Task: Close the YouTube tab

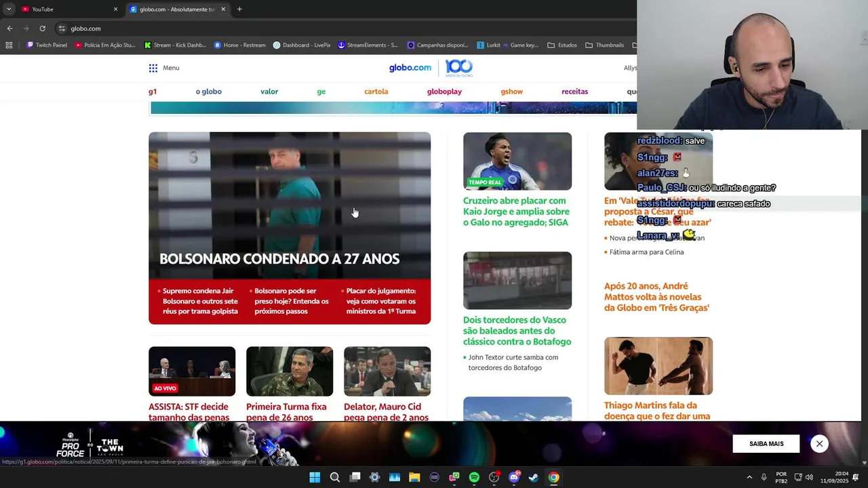Action: click(115, 9)
